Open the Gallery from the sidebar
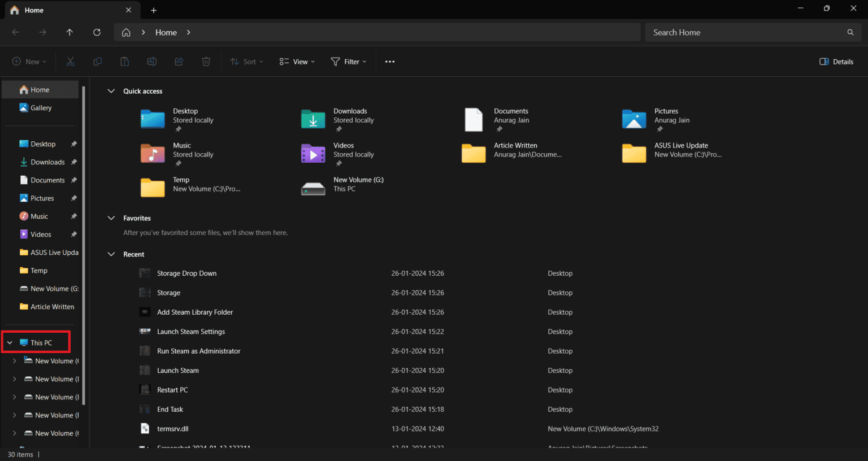The image size is (868, 461). pyautogui.click(x=40, y=107)
